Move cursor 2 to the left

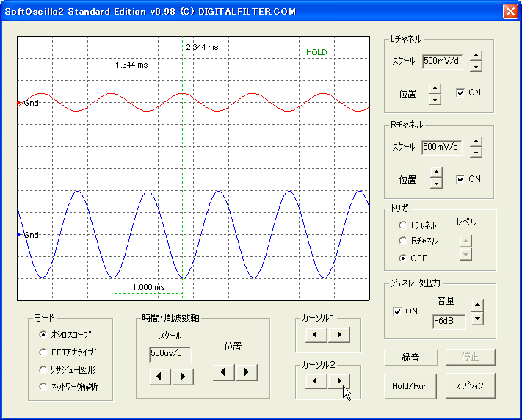click(x=316, y=380)
